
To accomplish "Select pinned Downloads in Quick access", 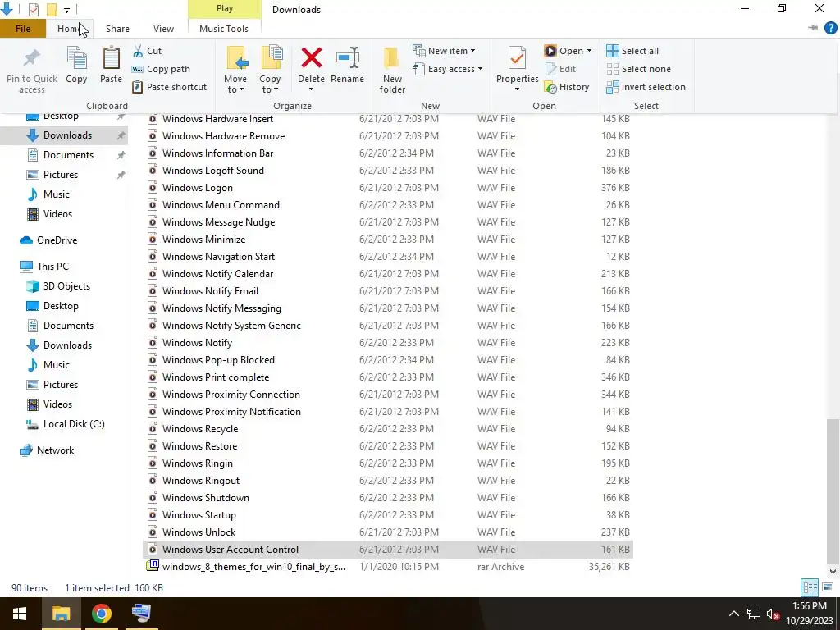I will [64, 135].
